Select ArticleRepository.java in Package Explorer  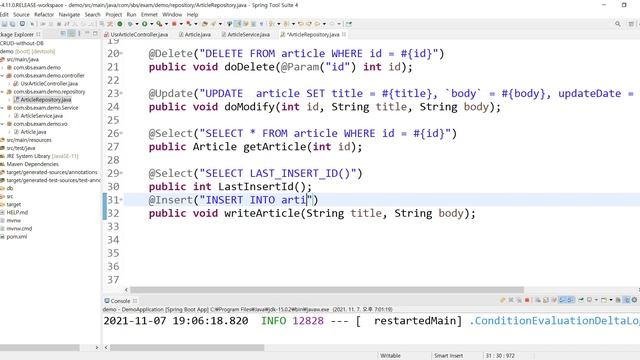point(46,100)
